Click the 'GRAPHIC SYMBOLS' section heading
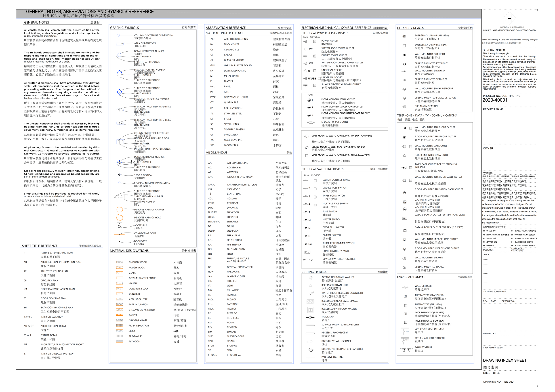Screen dimensions: 555x392 124,28
